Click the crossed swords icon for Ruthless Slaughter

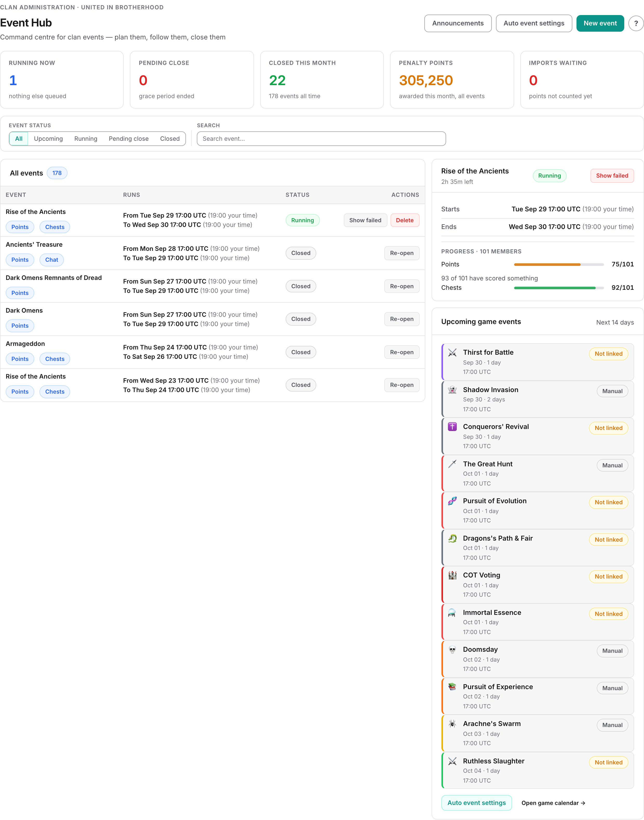(452, 761)
